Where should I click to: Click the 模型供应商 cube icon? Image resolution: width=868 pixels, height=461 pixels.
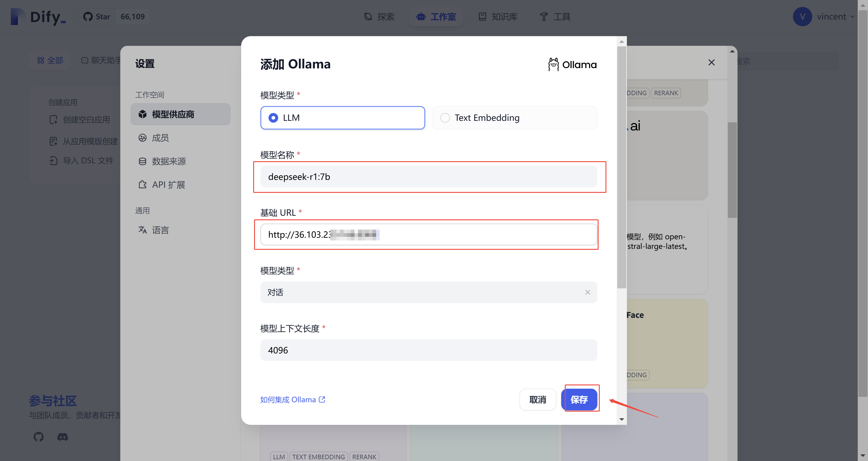[143, 114]
